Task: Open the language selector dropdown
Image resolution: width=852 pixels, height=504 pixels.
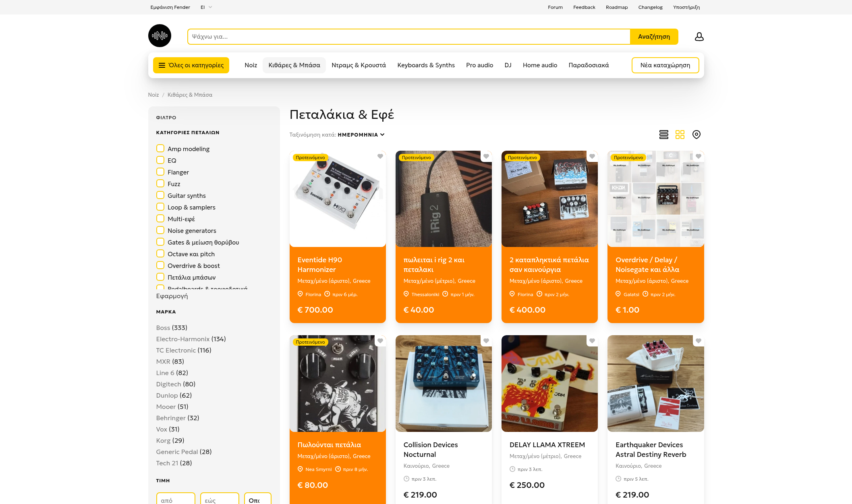Action: click(206, 7)
